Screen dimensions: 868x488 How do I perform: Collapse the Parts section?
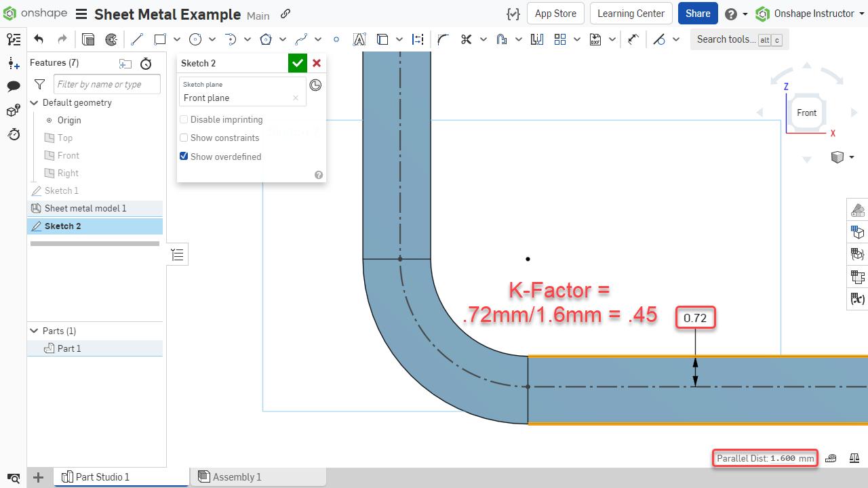[34, 331]
